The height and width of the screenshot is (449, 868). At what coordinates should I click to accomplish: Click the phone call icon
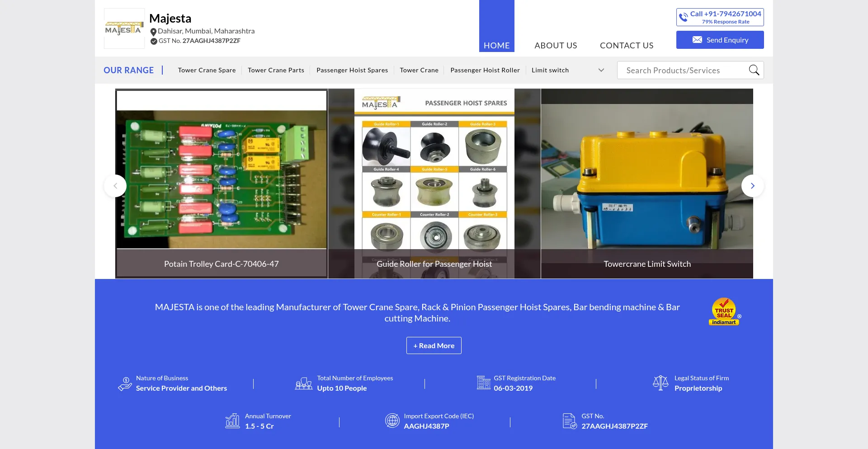(684, 17)
